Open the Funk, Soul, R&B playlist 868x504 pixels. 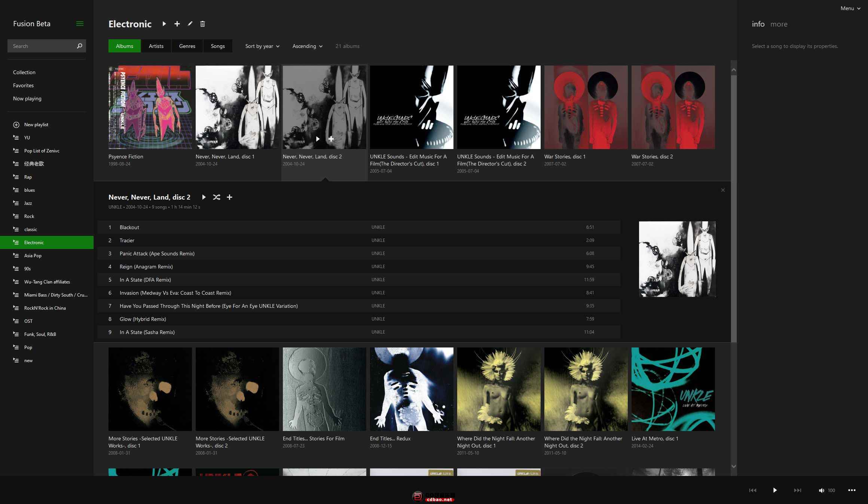pyautogui.click(x=47, y=334)
